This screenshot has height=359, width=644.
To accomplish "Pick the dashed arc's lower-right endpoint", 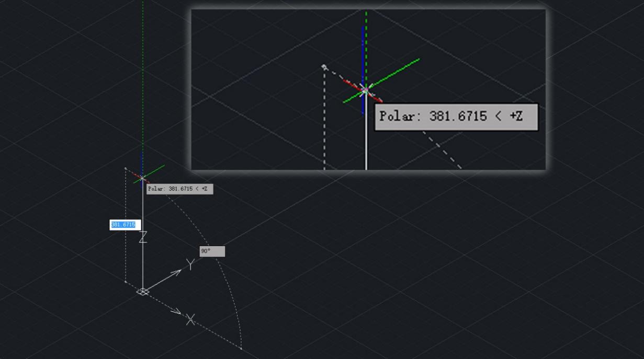I will tap(241, 348).
